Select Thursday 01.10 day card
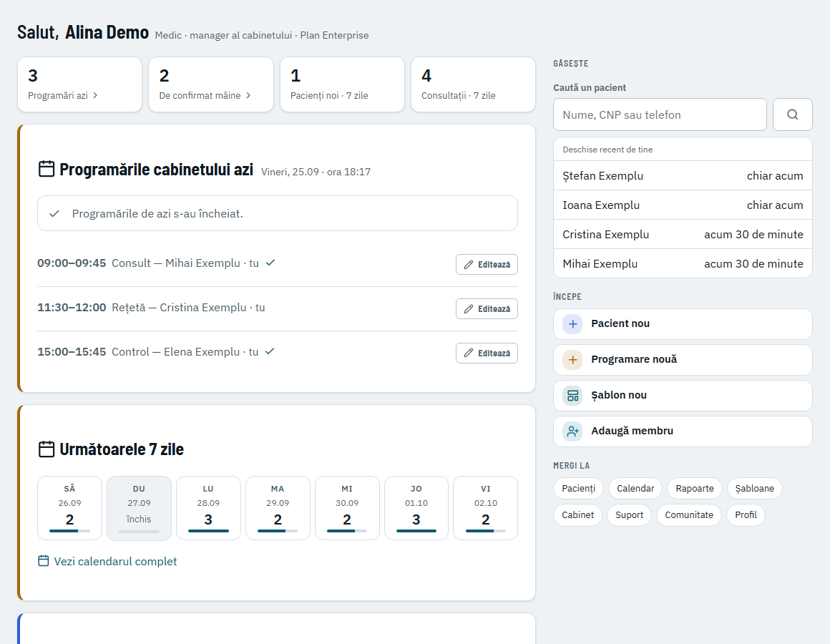Screen dimensions: 830x644 pyautogui.click(x=416, y=508)
